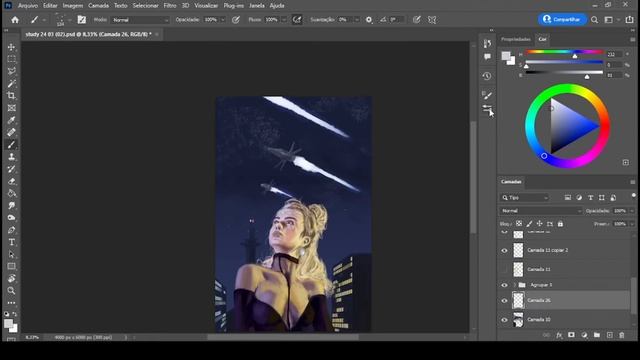Select the Zoom tool
The width and height of the screenshot is (640, 360).
pos(11,291)
